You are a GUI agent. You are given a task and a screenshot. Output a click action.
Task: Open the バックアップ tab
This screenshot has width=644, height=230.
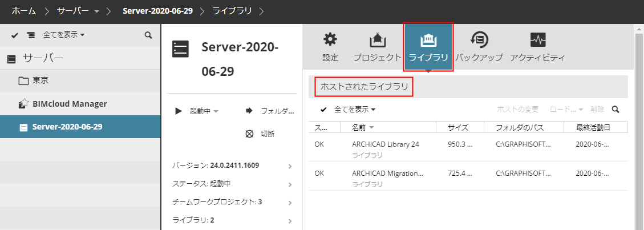[479, 47]
